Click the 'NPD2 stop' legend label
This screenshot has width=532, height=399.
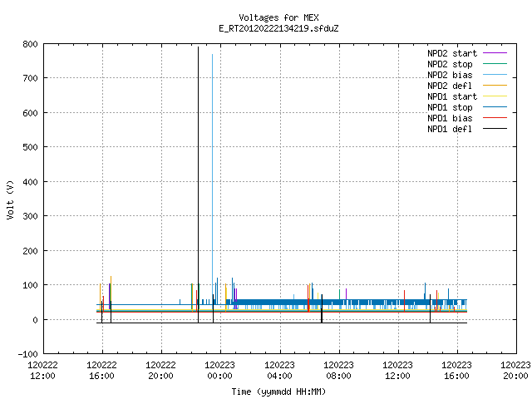[450, 64]
